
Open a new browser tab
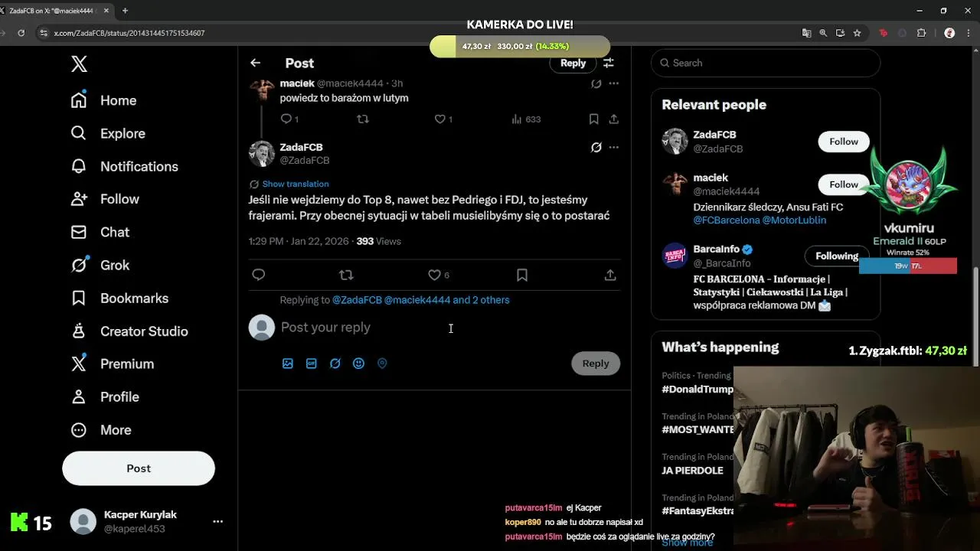[125, 11]
